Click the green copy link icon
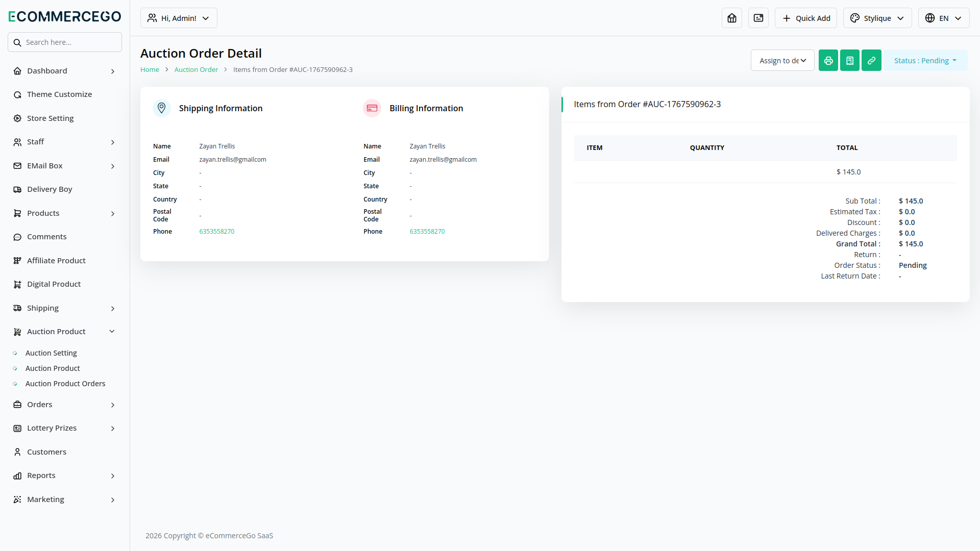Screen dimensions: 980x551 click(x=871, y=60)
